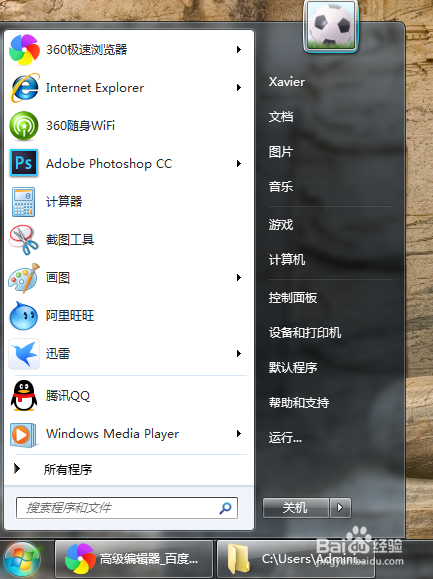Click the magnifier search icon

click(226, 508)
